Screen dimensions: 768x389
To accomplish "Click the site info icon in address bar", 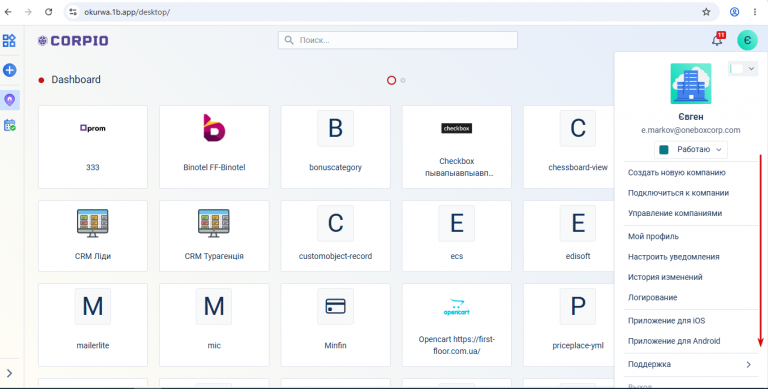I will pyautogui.click(x=73, y=12).
